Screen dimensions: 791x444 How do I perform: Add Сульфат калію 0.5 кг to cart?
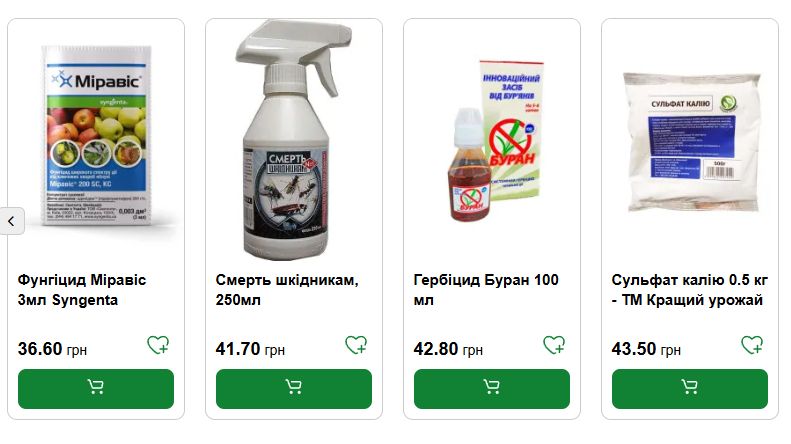[x=690, y=388]
